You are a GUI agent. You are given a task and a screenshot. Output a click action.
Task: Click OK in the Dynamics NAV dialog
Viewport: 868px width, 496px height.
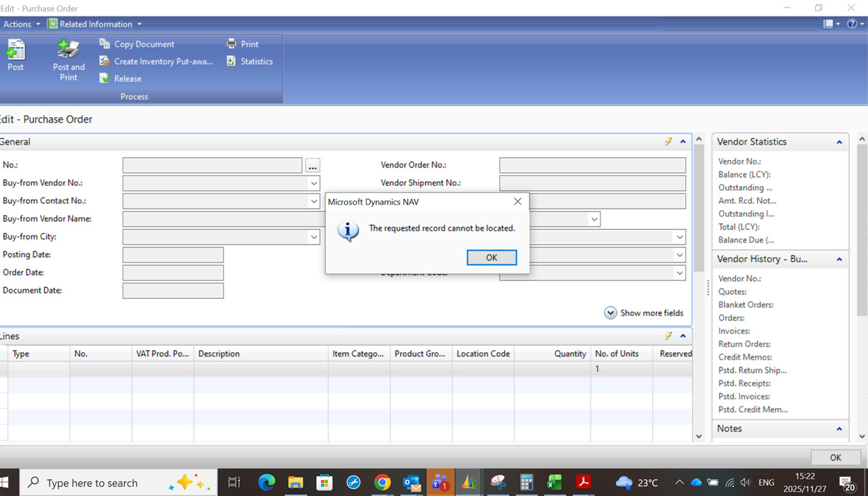coord(491,257)
